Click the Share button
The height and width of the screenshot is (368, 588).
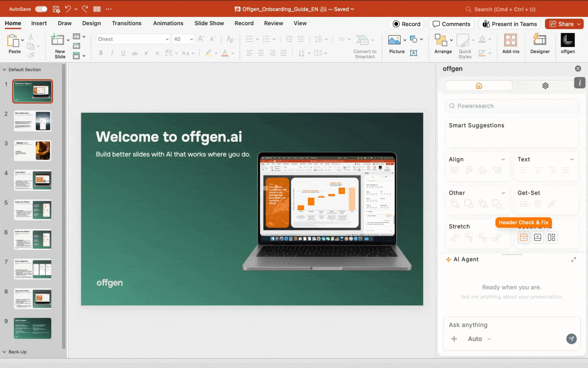(x=562, y=24)
